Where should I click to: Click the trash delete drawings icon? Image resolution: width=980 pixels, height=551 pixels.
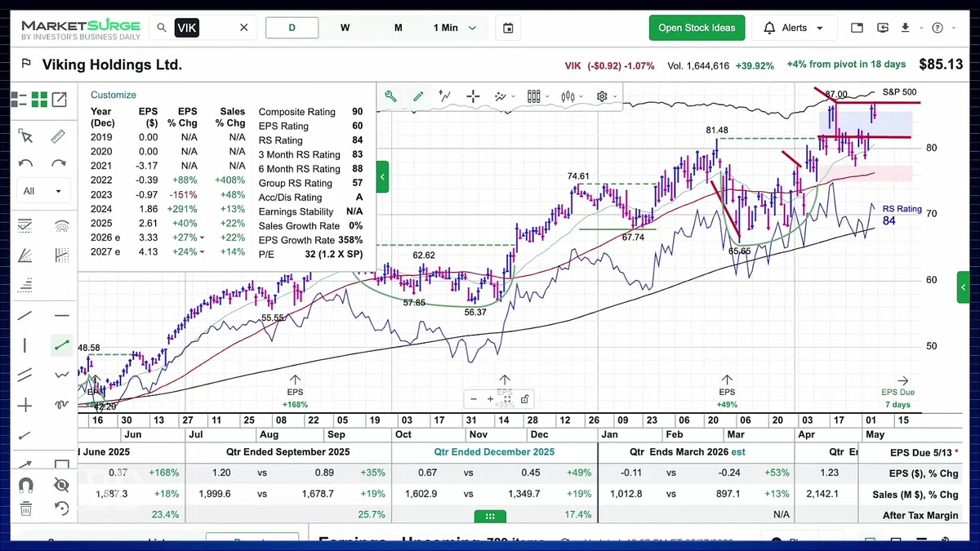tap(25, 509)
